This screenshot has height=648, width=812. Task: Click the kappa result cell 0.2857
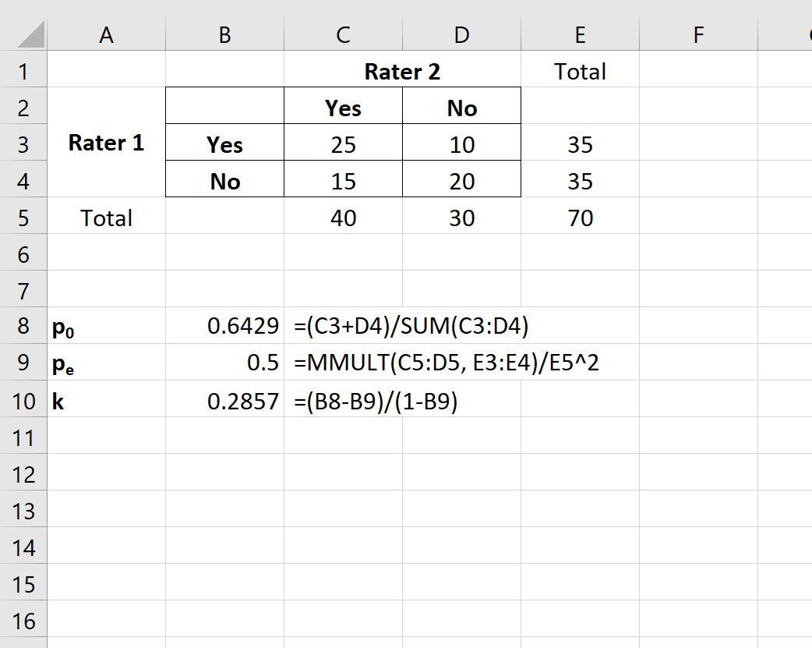(225, 402)
